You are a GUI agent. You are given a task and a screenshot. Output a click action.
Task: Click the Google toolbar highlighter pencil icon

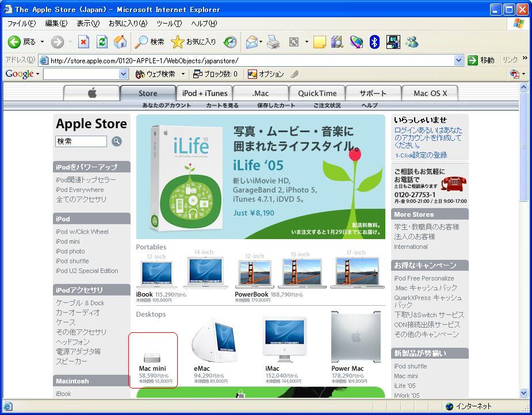point(294,74)
